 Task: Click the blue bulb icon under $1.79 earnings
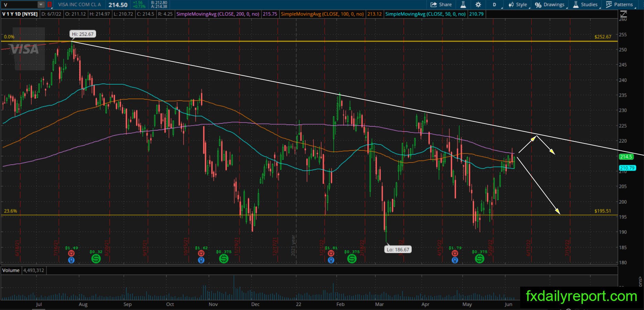point(455,260)
